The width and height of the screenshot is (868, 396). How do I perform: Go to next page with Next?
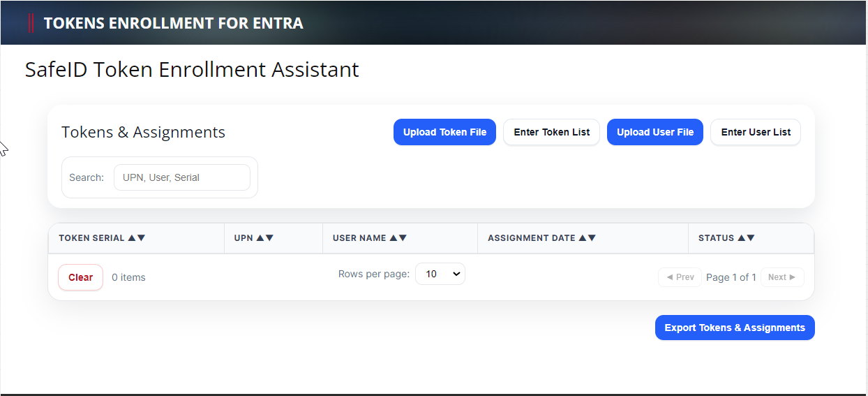point(781,277)
